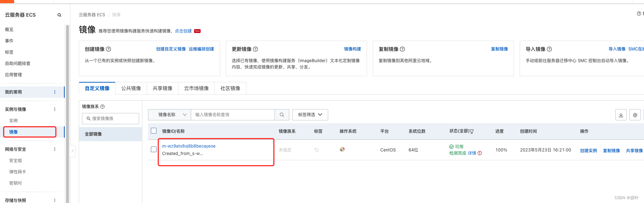Click the help icon next to 复制镜像
Viewport: 644px width, 203px height.
tap(402, 49)
